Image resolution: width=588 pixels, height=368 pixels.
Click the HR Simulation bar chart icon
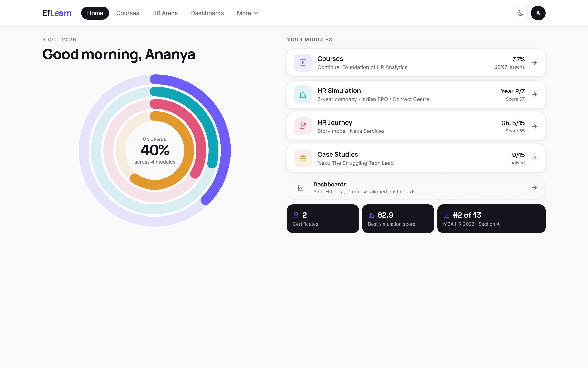click(x=303, y=94)
